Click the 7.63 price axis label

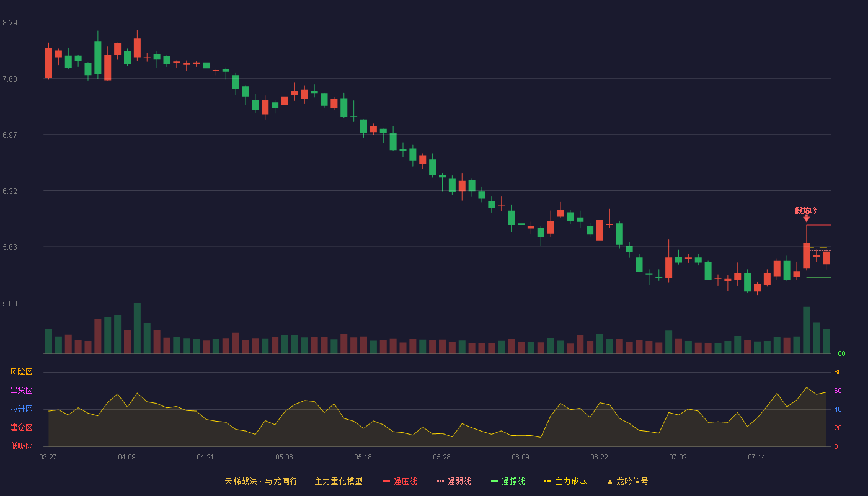click(x=10, y=79)
